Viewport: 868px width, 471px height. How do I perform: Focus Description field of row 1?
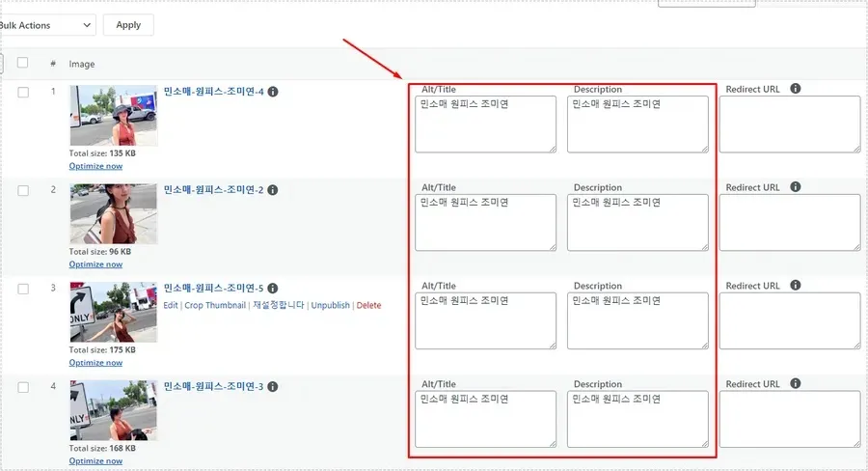[x=637, y=125]
